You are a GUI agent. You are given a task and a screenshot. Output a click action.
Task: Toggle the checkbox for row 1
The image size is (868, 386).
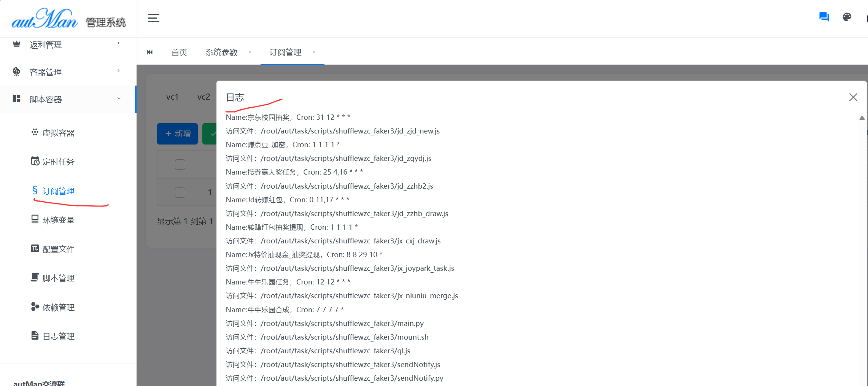click(180, 192)
